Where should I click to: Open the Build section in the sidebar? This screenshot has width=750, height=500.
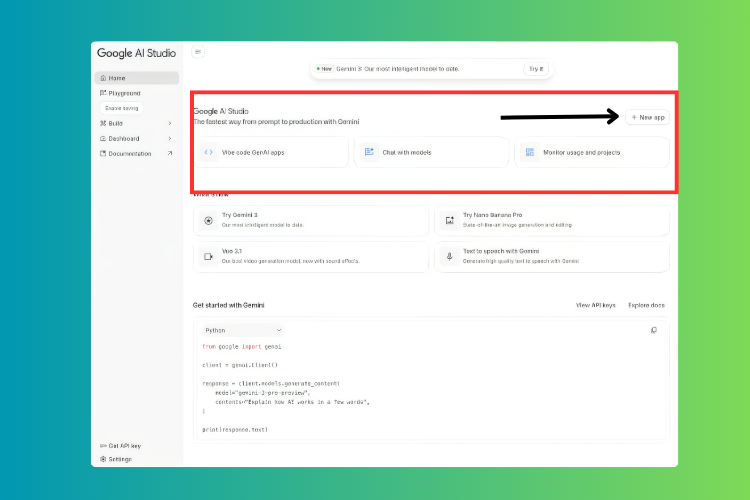(x=136, y=123)
